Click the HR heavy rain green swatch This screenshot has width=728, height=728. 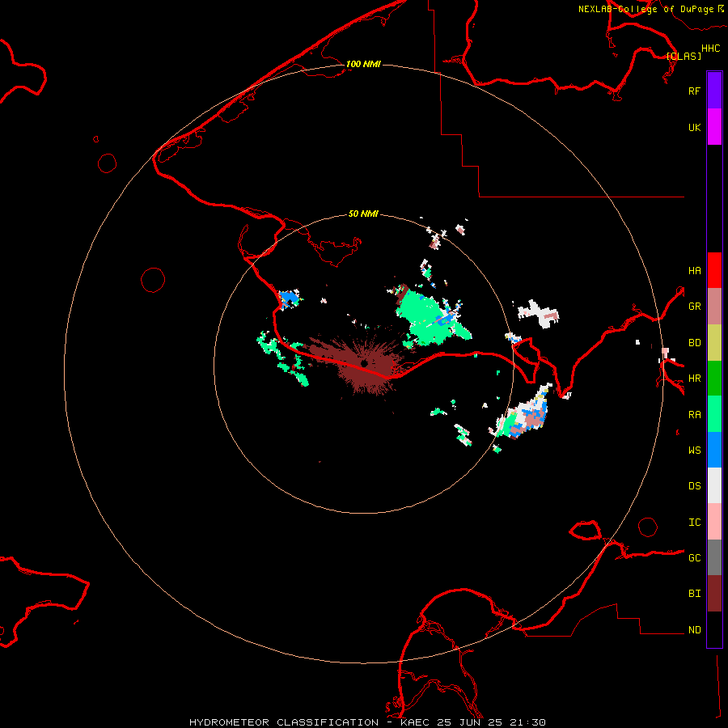[x=714, y=379]
